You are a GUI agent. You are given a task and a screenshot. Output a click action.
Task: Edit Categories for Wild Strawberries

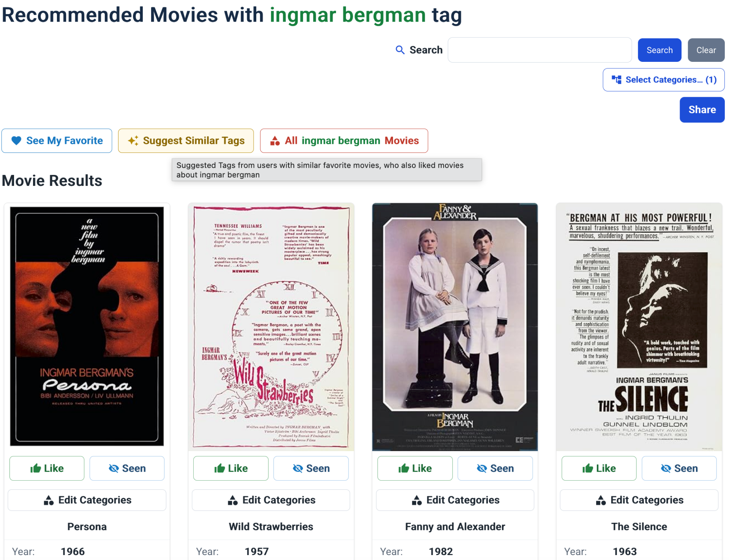coord(271,500)
